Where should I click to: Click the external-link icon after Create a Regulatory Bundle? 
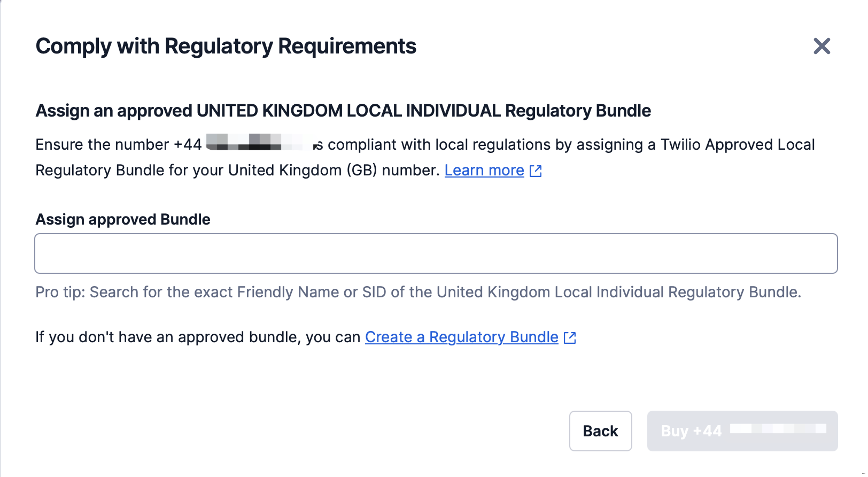coord(570,337)
